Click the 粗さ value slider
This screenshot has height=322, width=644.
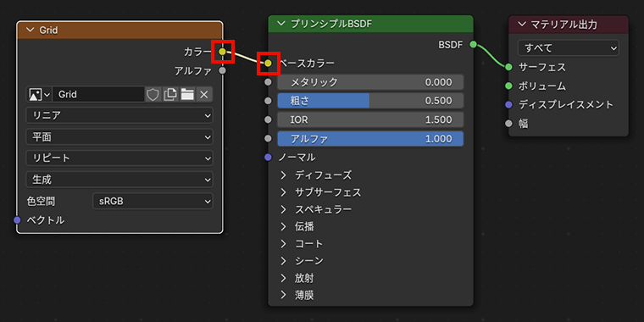(x=370, y=101)
